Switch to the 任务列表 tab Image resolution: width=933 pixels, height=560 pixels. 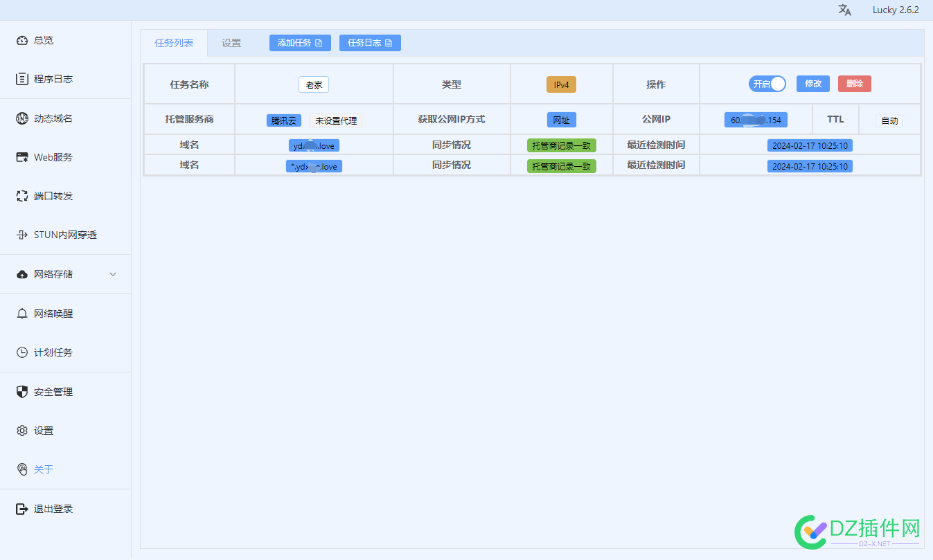(x=174, y=43)
